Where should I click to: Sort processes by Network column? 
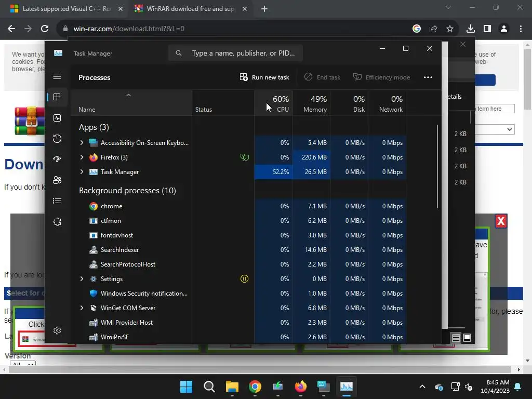click(387, 103)
